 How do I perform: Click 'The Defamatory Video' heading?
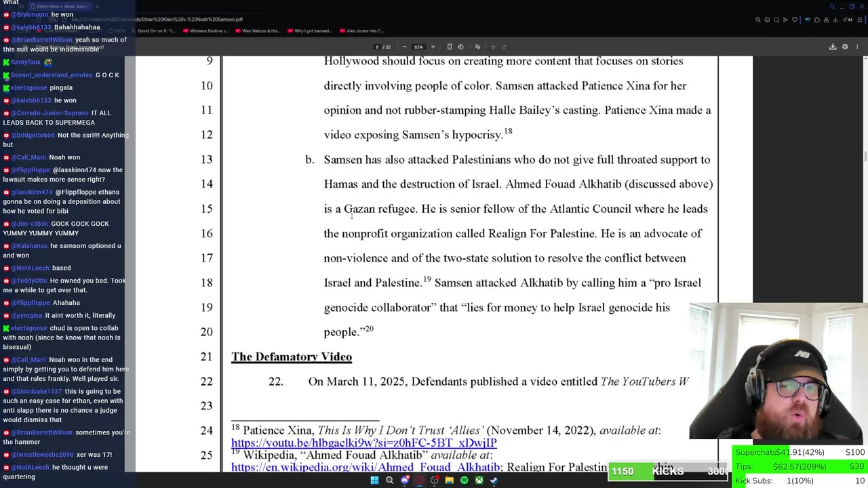pyautogui.click(x=292, y=357)
